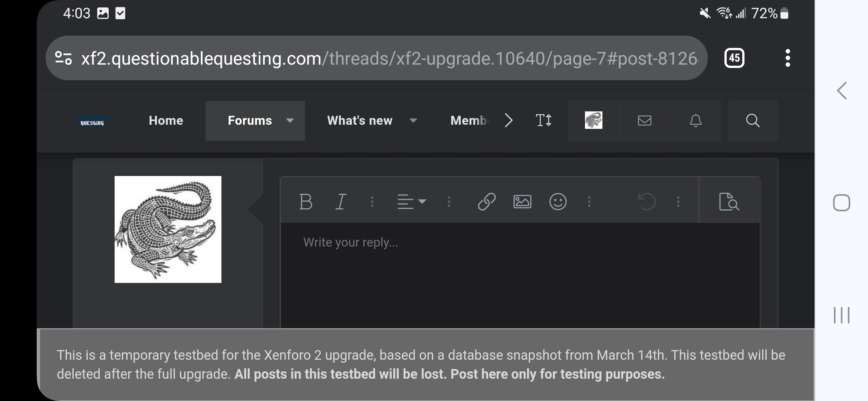Open the alignment dropdown in the editor
Screen dimensions: 868x401
point(411,202)
